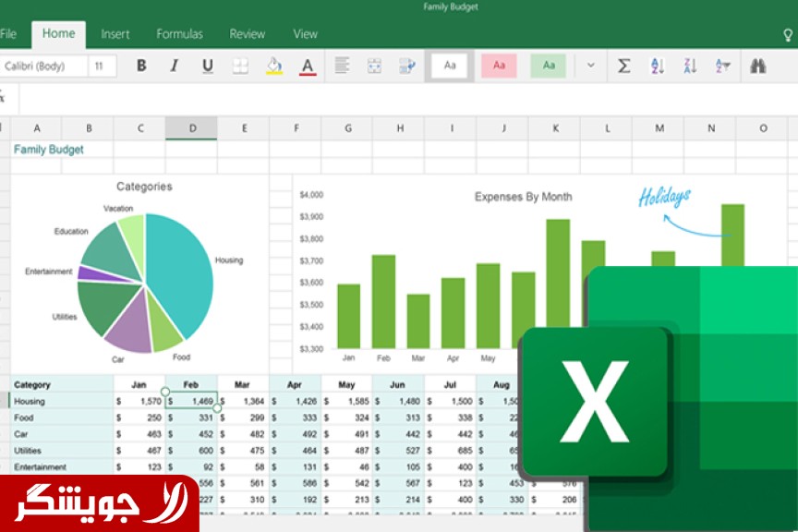Open Find with binoculars icon
798x532 pixels.
pos(758,66)
